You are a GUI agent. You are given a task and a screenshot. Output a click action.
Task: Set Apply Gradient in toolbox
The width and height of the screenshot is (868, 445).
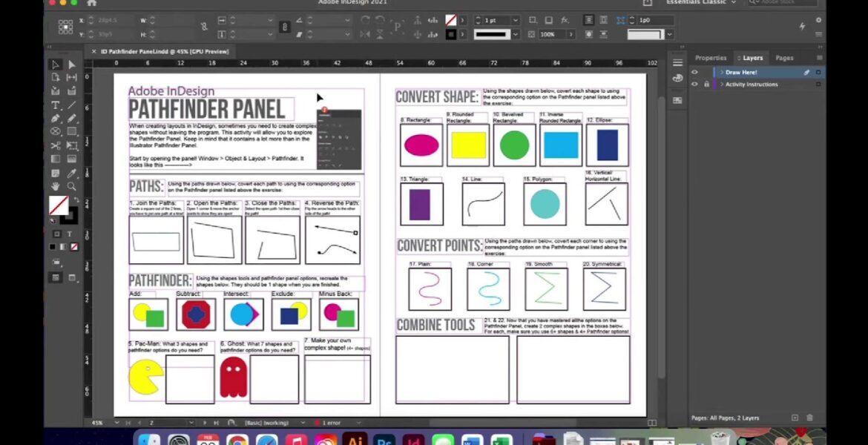coord(63,247)
